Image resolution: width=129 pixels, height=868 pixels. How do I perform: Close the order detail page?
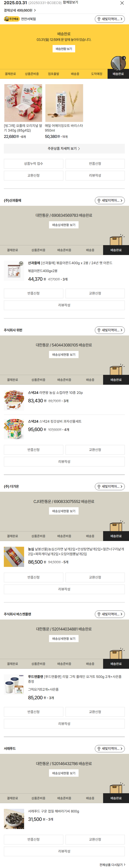tap(122, 3)
